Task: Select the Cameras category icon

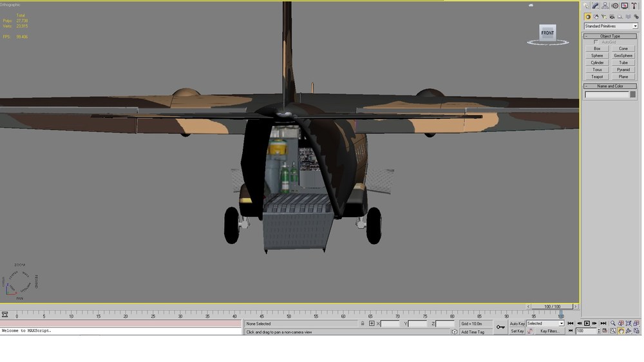Action: pyautogui.click(x=612, y=17)
